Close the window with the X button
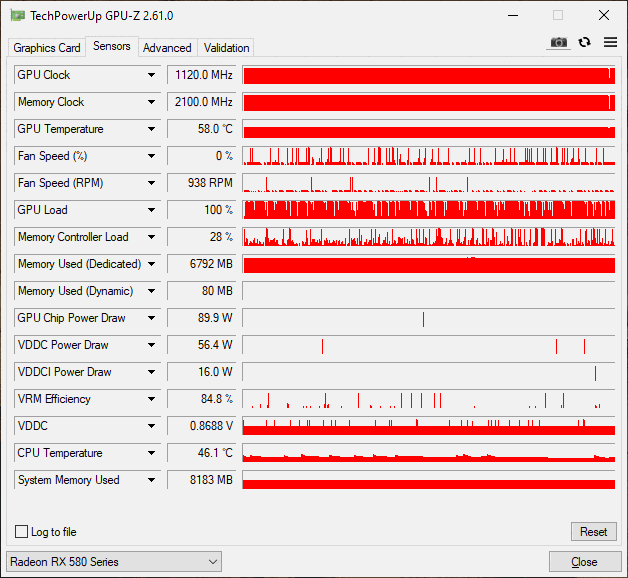 [604, 16]
